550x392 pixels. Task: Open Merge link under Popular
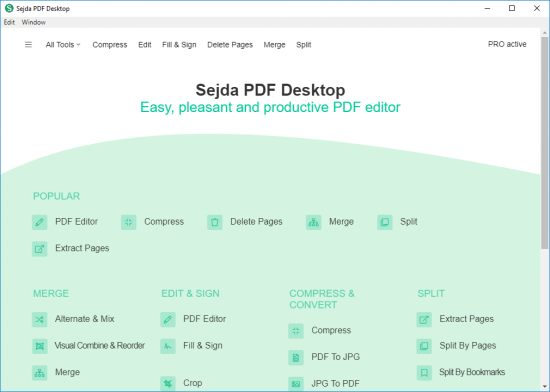pyautogui.click(x=341, y=222)
